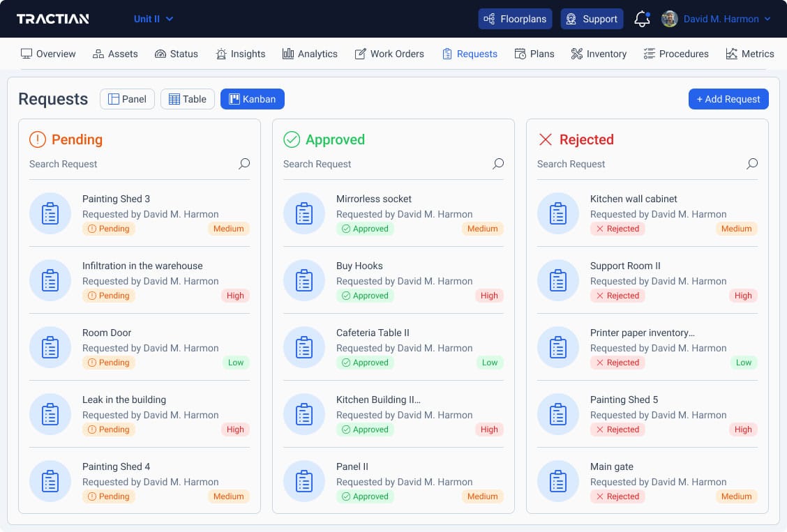Open Floorplans
This screenshot has width=787, height=532.
pos(515,19)
